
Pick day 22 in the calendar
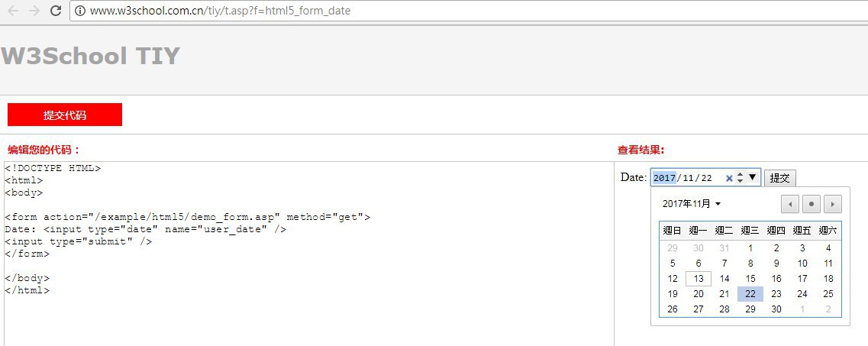click(x=750, y=294)
